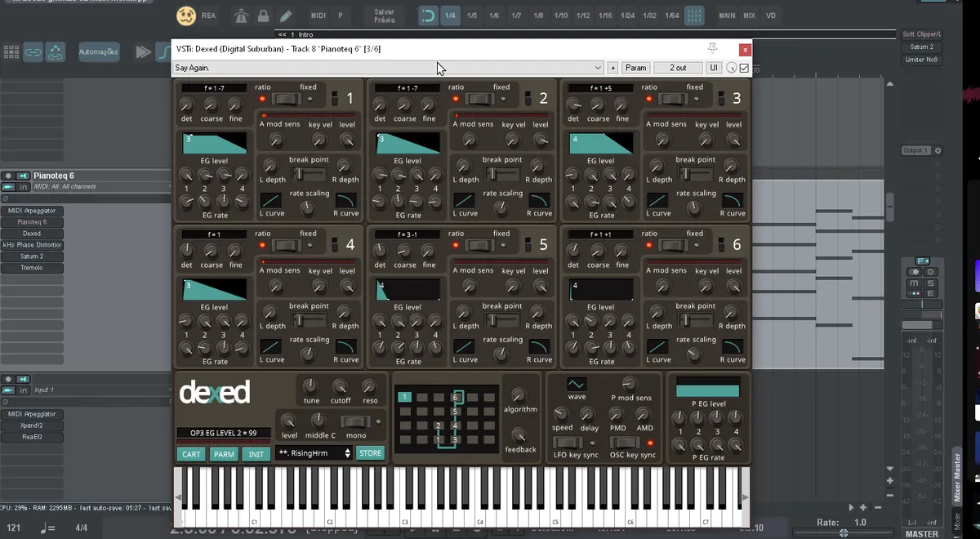Select the 1/8 grid division tab
The image size is (980, 539).
537,16
